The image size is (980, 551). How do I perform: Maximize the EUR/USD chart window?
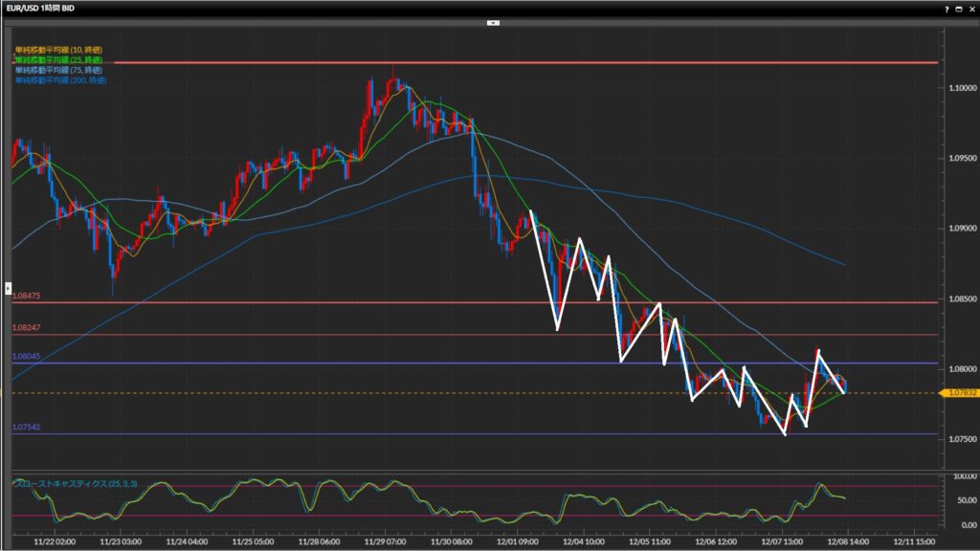[x=959, y=9]
